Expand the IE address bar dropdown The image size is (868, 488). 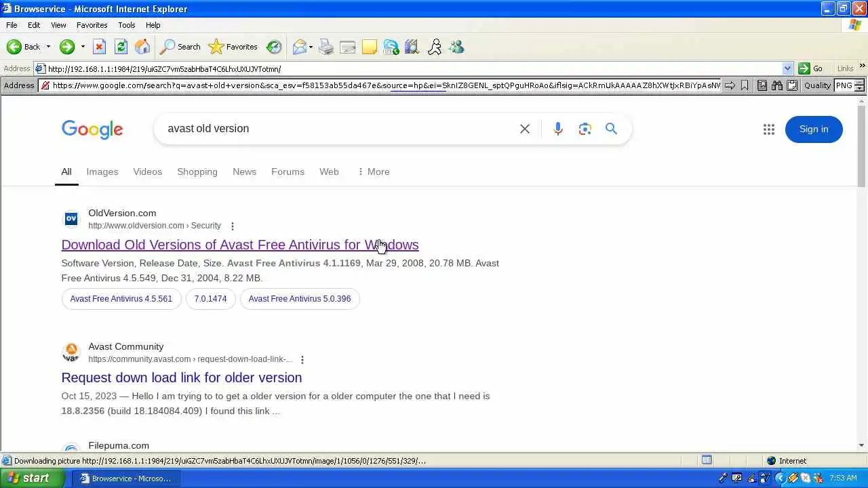coord(787,68)
